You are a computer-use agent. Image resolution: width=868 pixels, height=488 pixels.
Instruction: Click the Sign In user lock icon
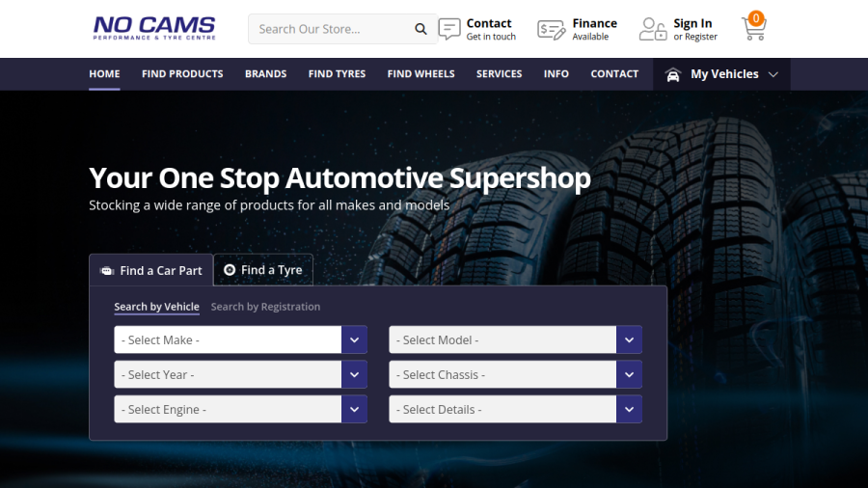click(x=653, y=29)
